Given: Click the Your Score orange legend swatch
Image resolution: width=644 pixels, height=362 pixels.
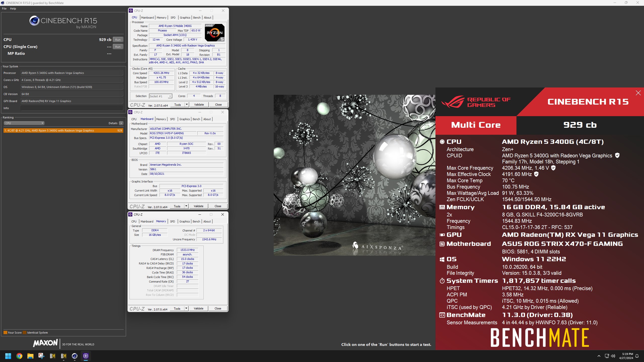Looking at the screenshot, I should click(x=5, y=332).
